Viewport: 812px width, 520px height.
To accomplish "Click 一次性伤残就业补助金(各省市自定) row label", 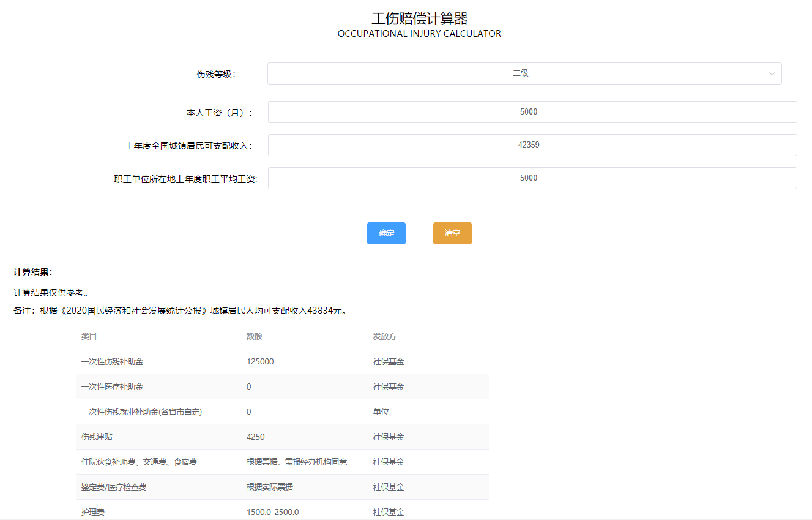I will 141,412.
